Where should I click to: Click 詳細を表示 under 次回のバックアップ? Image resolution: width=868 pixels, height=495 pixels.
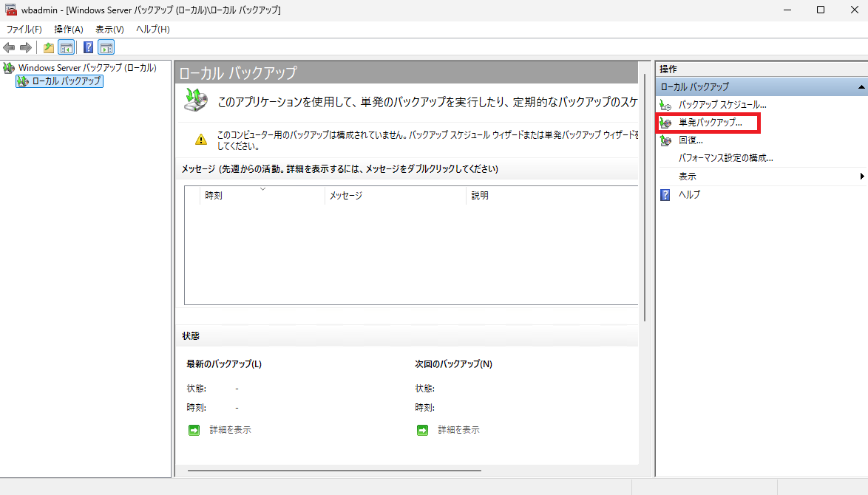[x=459, y=430]
